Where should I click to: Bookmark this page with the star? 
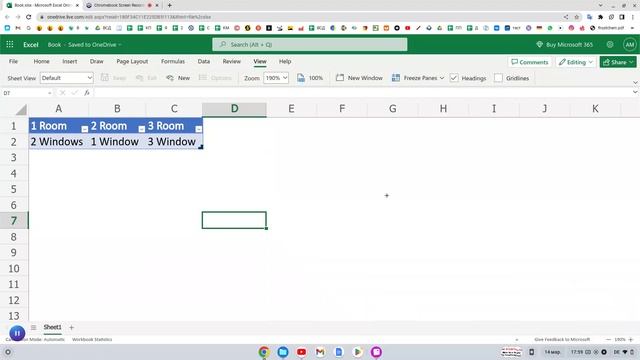pos(577,17)
